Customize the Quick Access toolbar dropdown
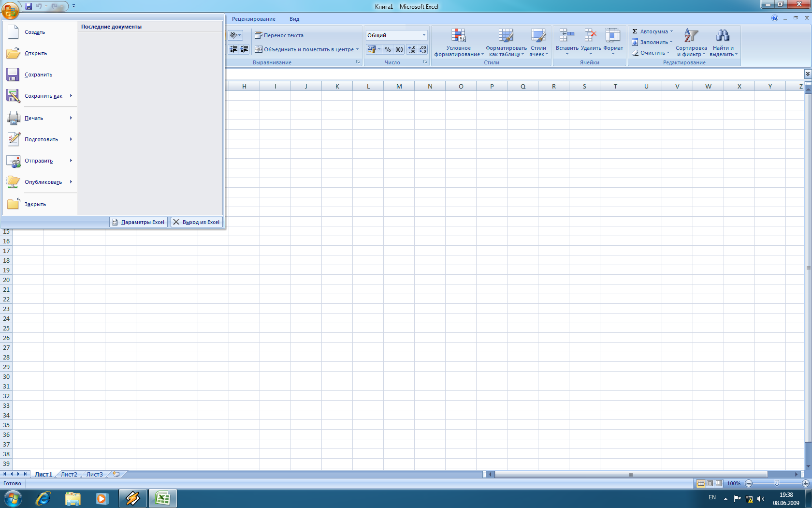 (73, 6)
